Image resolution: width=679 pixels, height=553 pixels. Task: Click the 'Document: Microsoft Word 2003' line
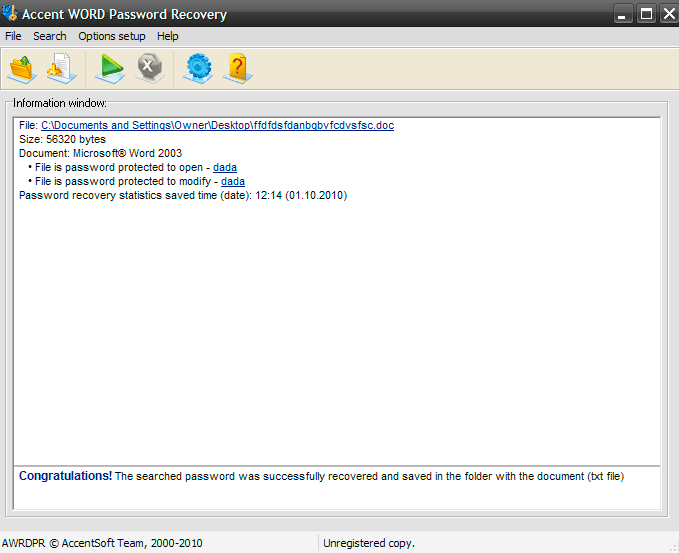coord(100,153)
